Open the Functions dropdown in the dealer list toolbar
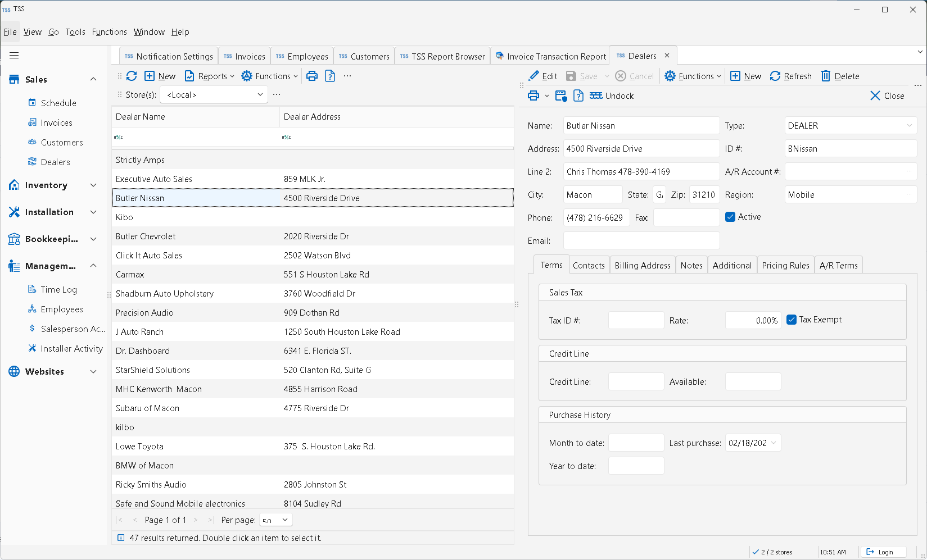 pyautogui.click(x=269, y=76)
